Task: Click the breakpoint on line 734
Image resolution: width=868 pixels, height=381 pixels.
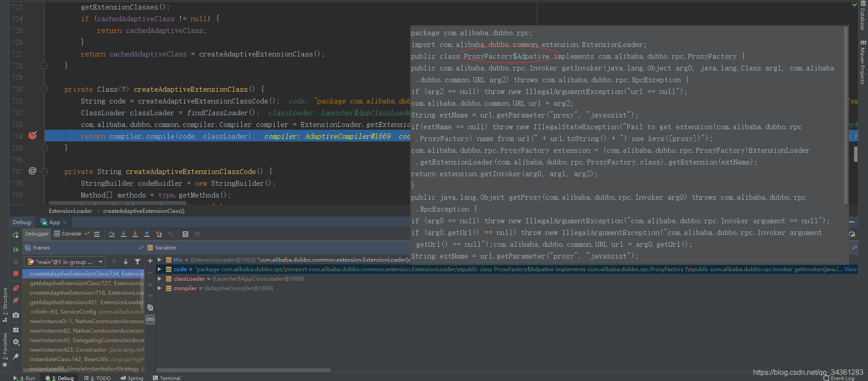Action: tap(33, 135)
